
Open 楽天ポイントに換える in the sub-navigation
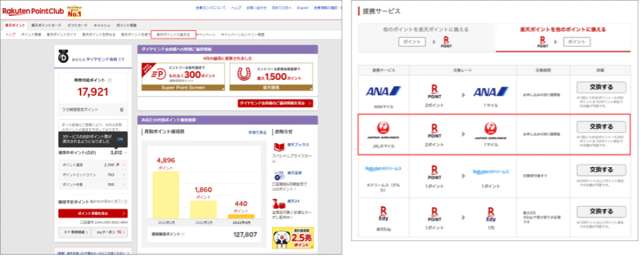pyautogui.click(x=173, y=35)
